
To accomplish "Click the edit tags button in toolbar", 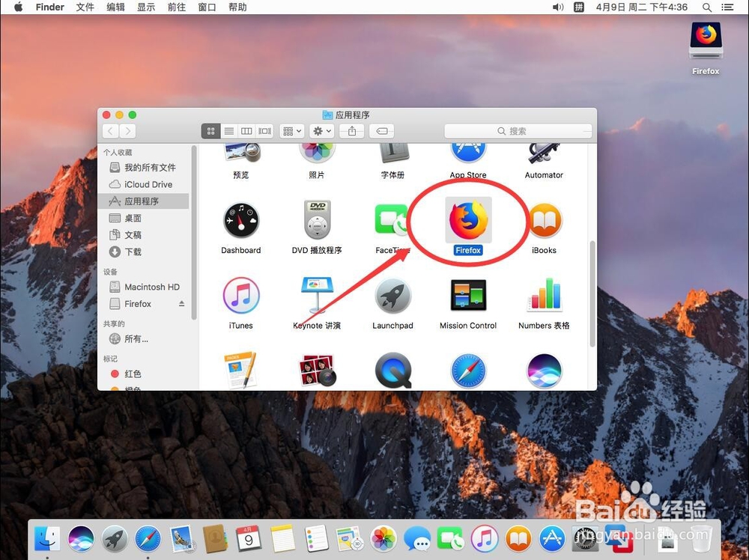I will pos(382,131).
